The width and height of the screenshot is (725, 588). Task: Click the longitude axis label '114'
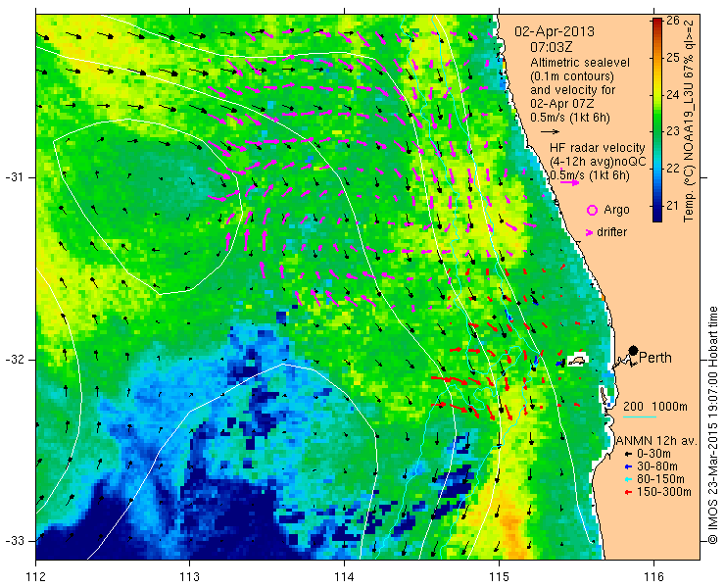point(345,577)
